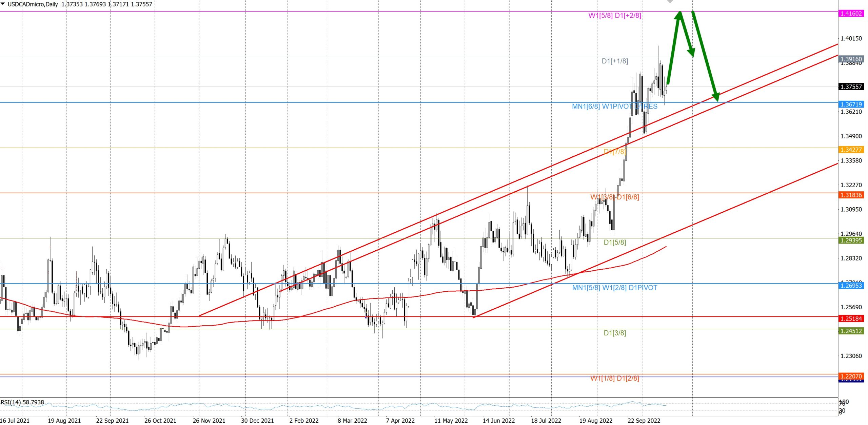Select the blue 1.36719 price level tag
The image size is (868, 425).
[x=851, y=104]
